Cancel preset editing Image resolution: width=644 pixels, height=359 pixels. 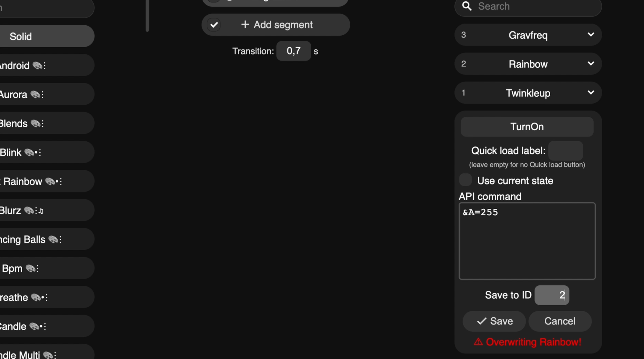pyautogui.click(x=560, y=321)
